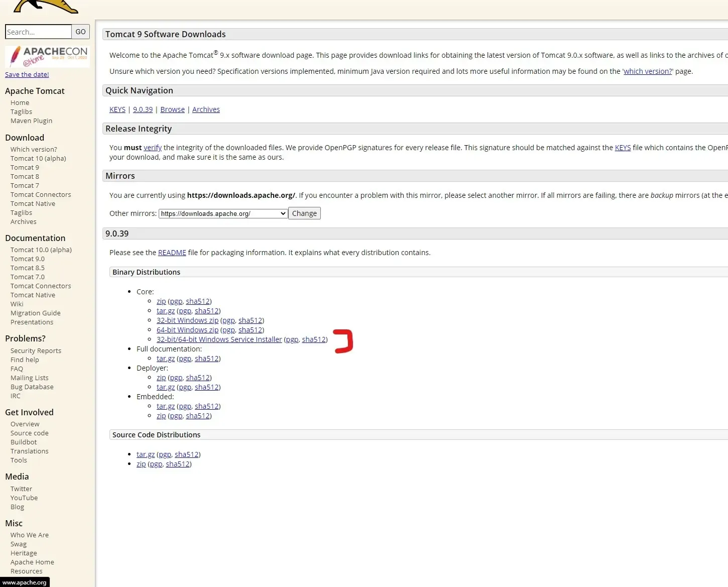Screen dimensions: 728x587
Task: Open the Archives link in Quick Navigation
Action: click(x=206, y=109)
